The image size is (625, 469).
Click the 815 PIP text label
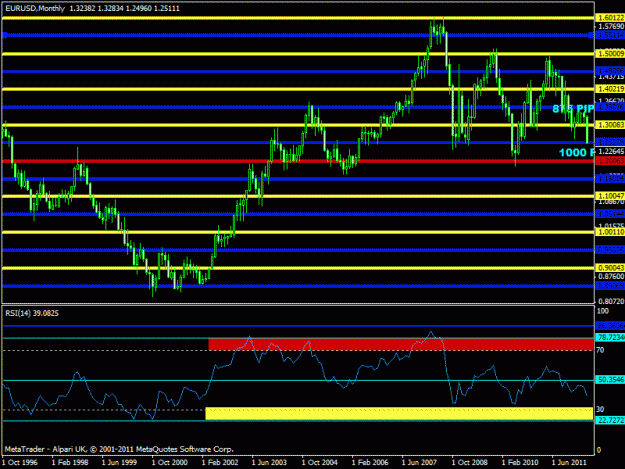tap(573, 109)
